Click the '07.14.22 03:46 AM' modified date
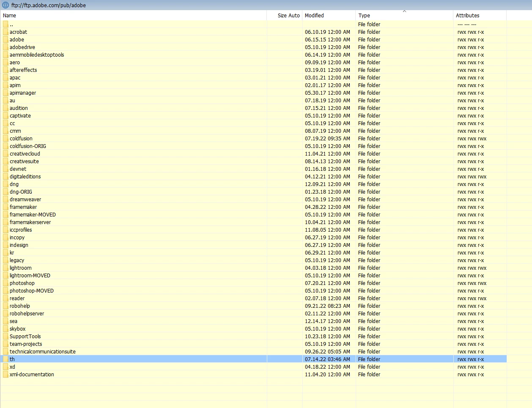The width and height of the screenshot is (532, 408). pos(327,359)
